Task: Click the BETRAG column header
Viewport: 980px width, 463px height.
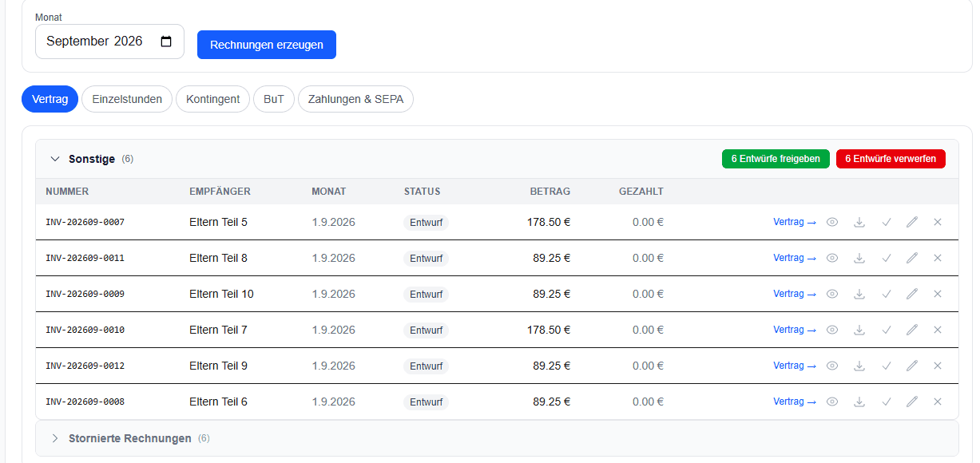Action: pos(550,192)
